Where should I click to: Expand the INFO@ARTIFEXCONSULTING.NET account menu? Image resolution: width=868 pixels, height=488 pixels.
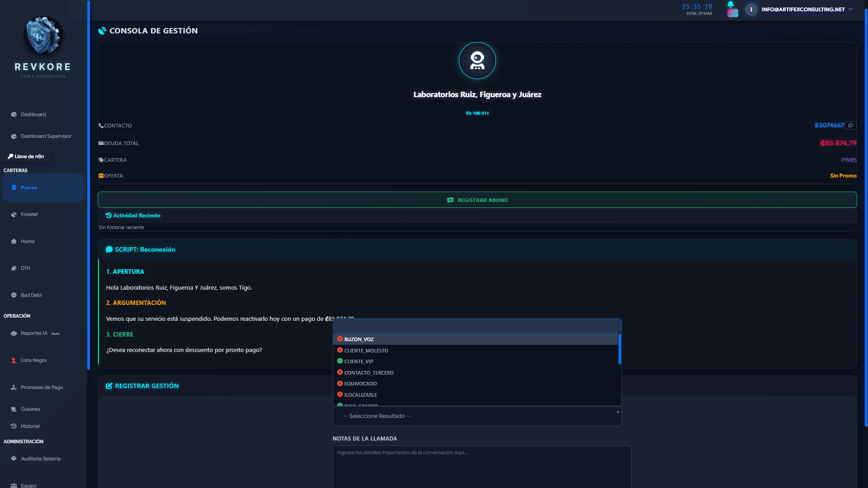pyautogui.click(x=802, y=9)
